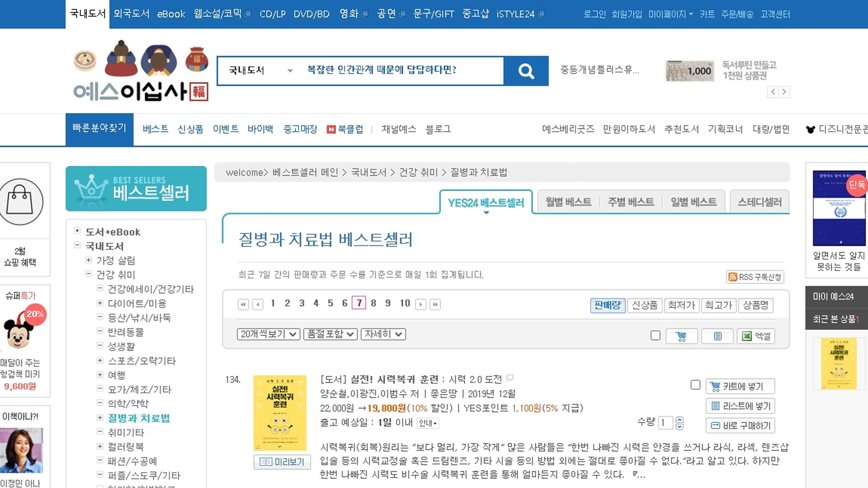Screen dimensions: 868x488
Task: Expand the 다이어트/미용 tree category
Action: pyautogui.click(x=100, y=303)
